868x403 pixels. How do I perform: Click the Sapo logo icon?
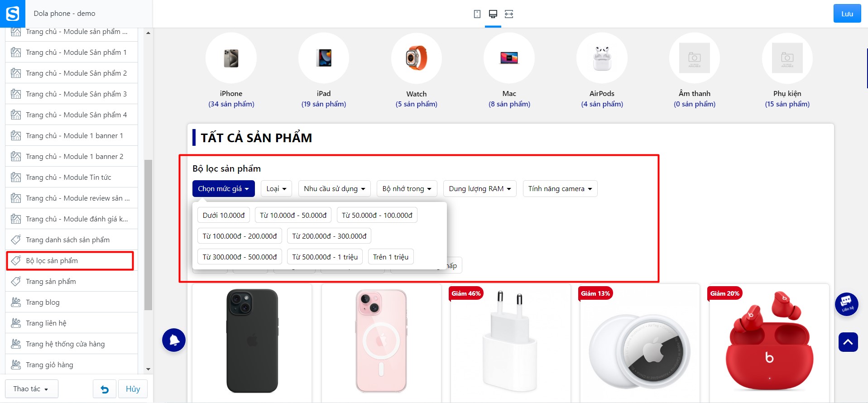pyautogui.click(x=13, y=14)
